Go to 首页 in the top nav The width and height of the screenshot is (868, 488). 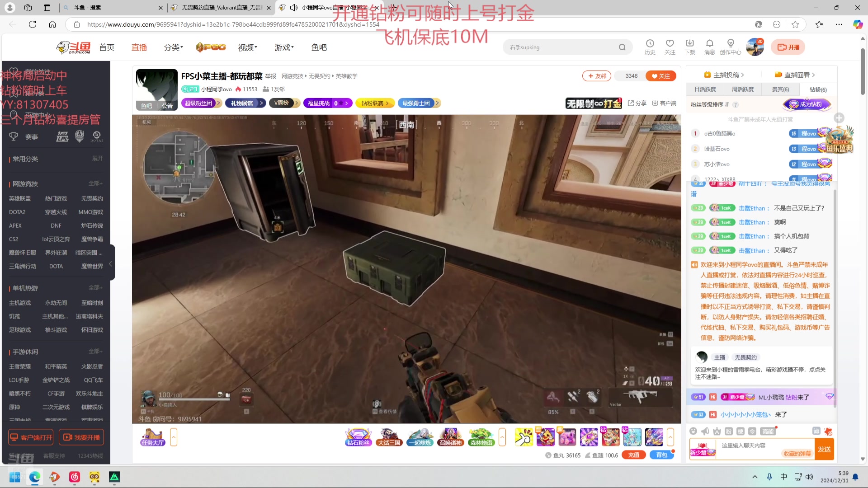[107, 47]
